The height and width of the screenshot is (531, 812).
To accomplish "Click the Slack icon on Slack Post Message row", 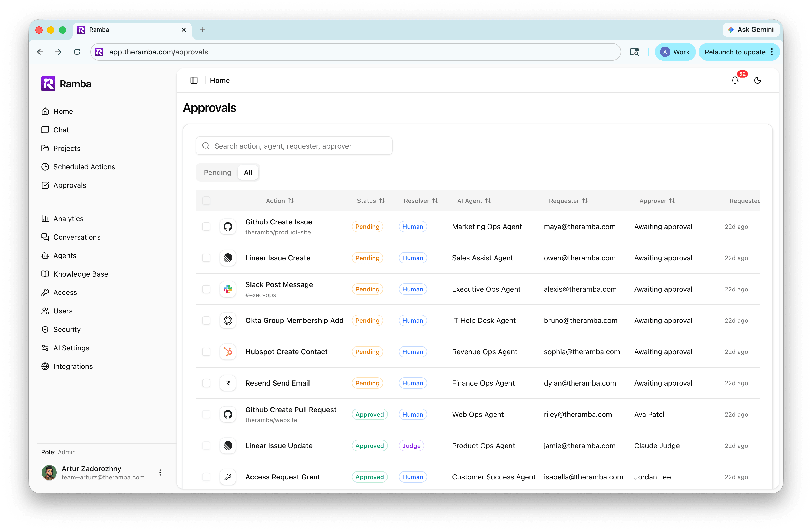I will [x=228, y=289].
